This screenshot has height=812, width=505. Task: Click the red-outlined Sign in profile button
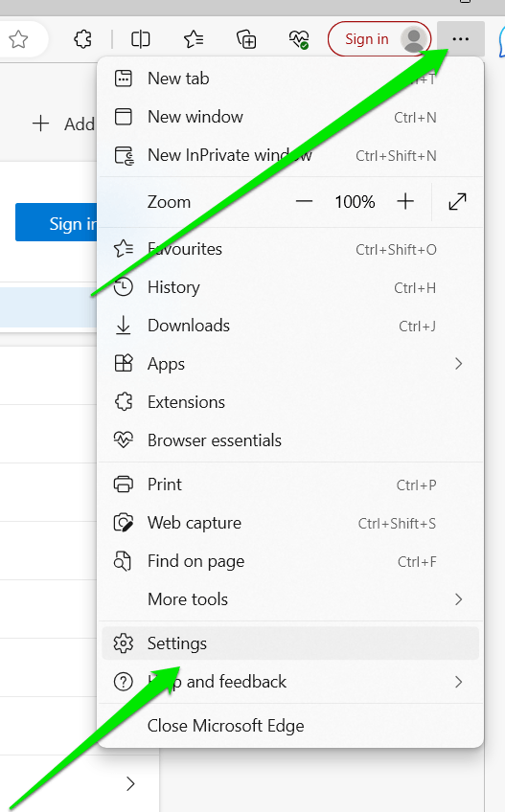[x=379, y=39]
